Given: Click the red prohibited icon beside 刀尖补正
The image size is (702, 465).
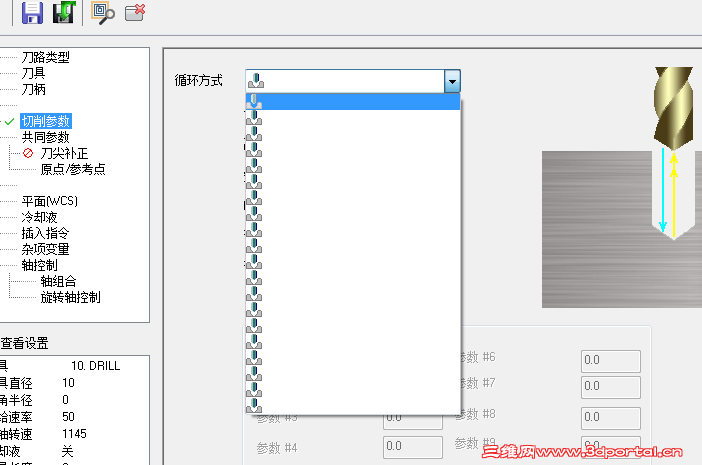Looking at the screenshot, I should click(28, 153).
